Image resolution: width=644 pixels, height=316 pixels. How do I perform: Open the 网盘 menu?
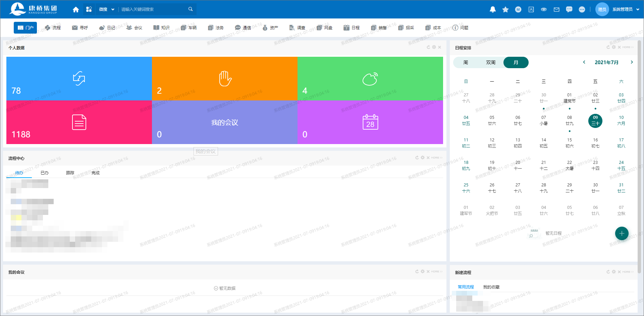pos(324,28)
